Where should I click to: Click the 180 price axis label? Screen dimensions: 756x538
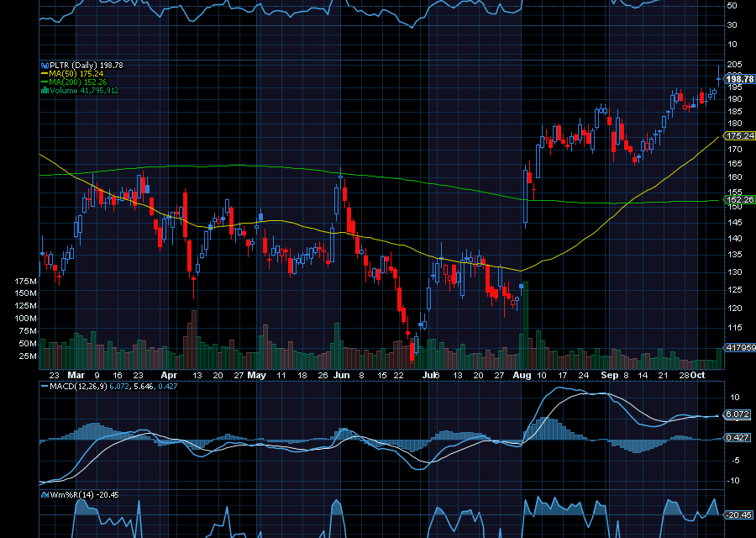click(x=735, y=124)
